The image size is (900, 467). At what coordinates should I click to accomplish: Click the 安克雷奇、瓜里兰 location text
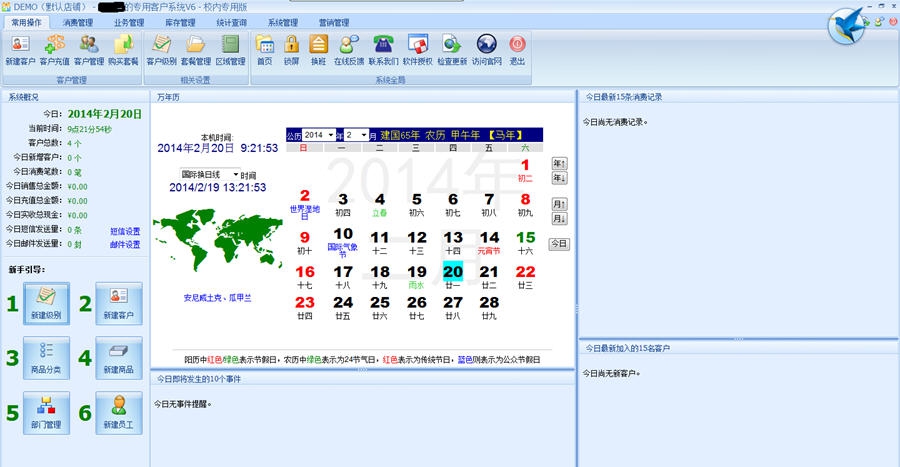(218, 298)
